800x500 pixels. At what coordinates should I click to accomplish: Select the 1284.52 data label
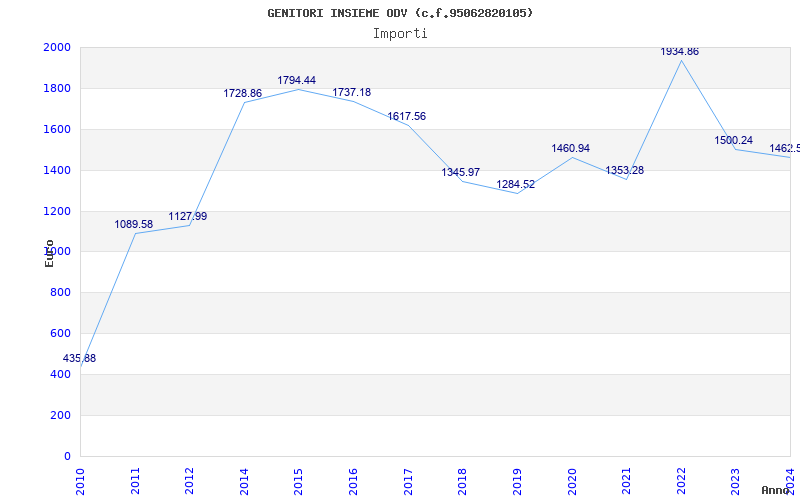(515, 184)
